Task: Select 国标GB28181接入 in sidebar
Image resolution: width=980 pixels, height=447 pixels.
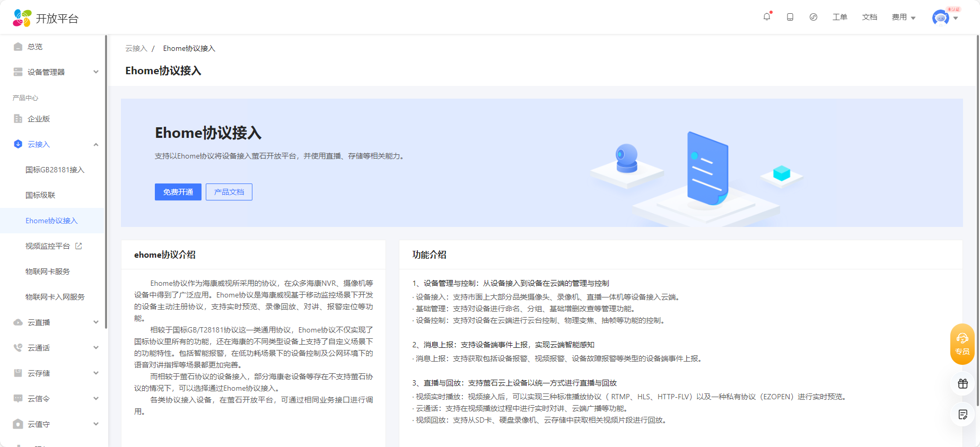Action: 55,170
